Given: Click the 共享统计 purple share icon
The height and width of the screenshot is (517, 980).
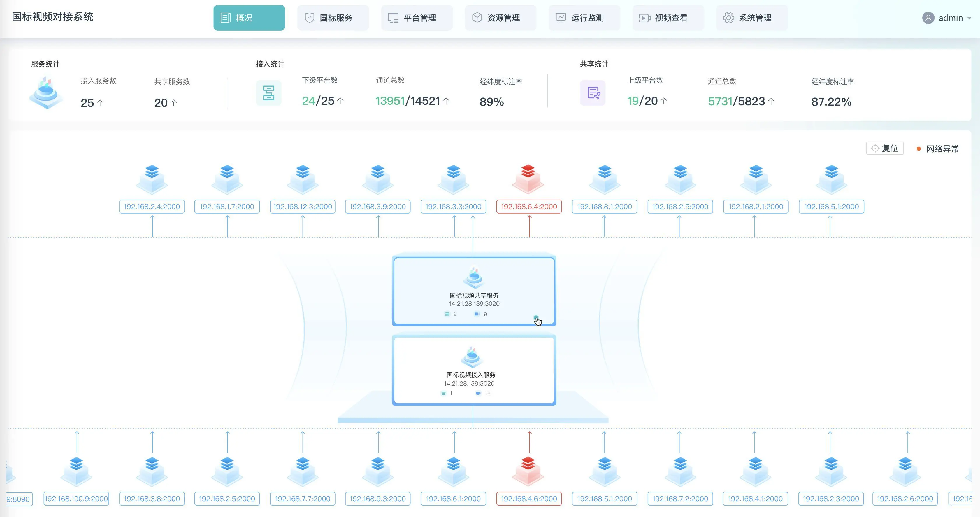Looking at the screenshot, I should click(x=593, y=93).
